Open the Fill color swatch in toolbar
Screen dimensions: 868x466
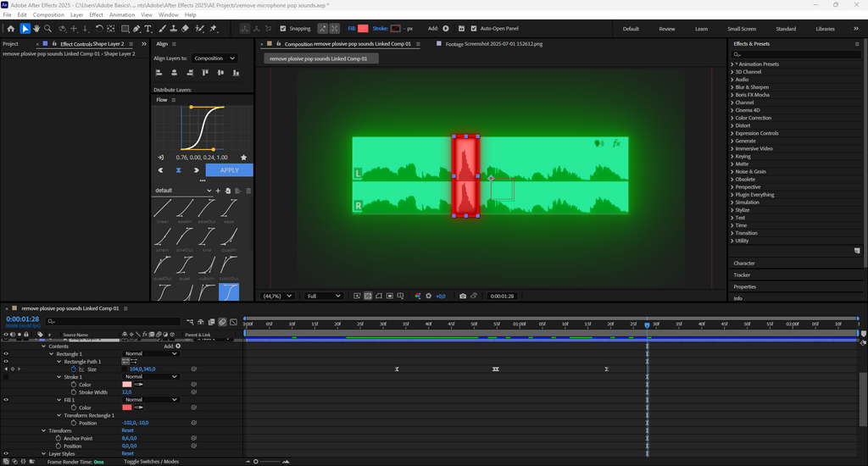coord(363,29)
